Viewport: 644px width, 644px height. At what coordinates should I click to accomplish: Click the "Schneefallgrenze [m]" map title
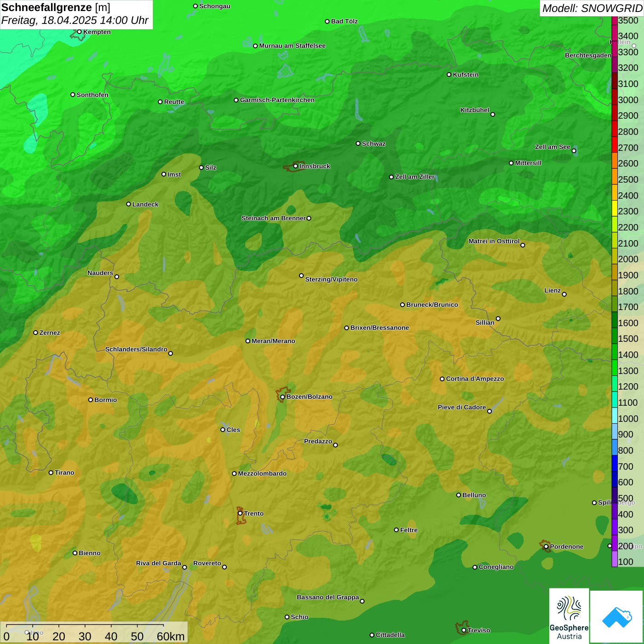[56, 7]
